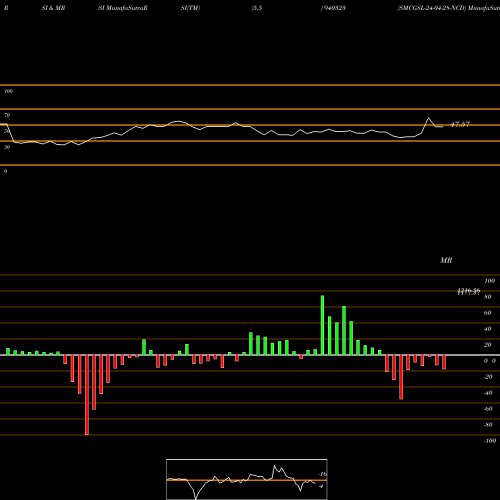Click the 'SI MunafaSutraR' header text

[x=123, y=8]
